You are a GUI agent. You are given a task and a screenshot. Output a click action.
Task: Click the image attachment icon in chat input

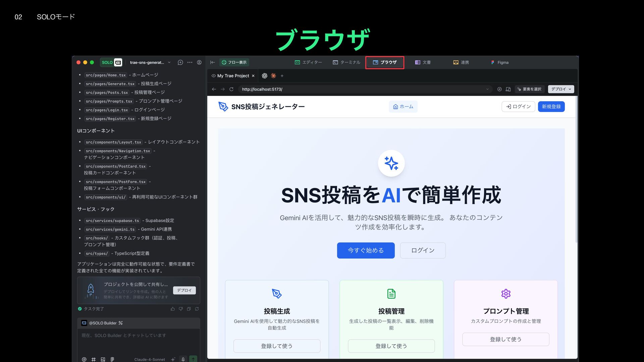[x=103, y=359]
